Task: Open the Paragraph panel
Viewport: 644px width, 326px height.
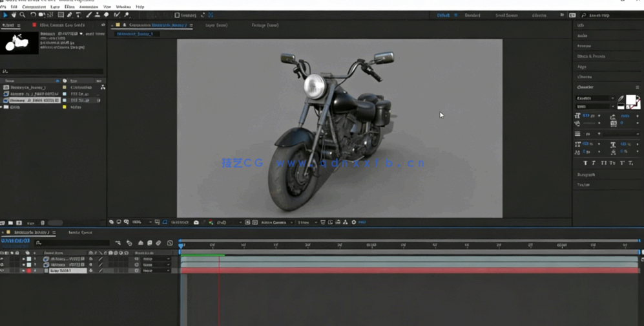Action: (x=586, y=175)
